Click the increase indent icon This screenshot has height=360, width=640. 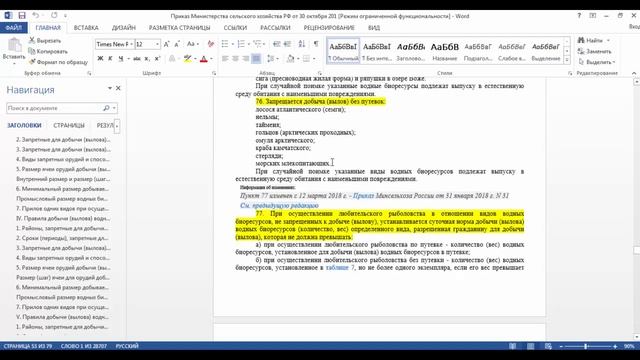tap(287, 44)
